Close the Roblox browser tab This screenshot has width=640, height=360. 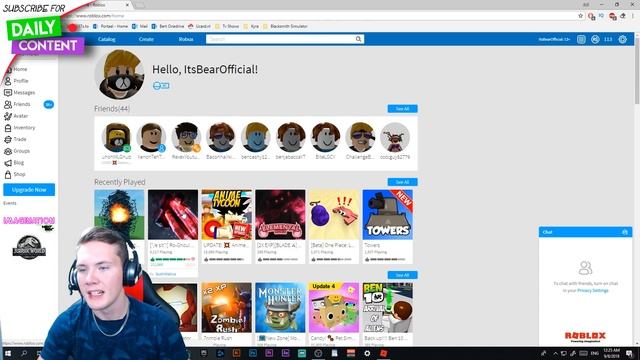coord(127,5)
